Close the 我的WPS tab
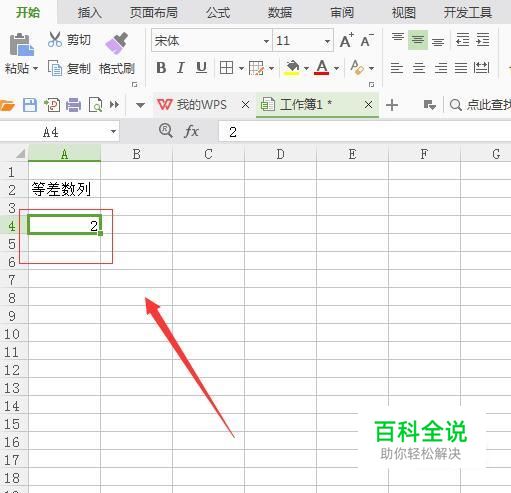This screenshot has height=493, width=511. (x=245, y=105)
